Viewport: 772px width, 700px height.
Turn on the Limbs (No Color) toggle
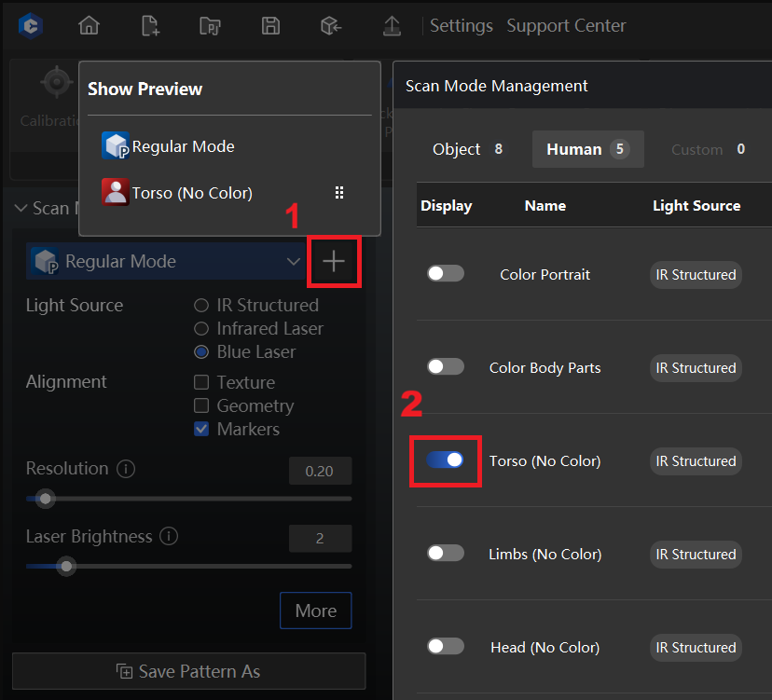(445, 553)
